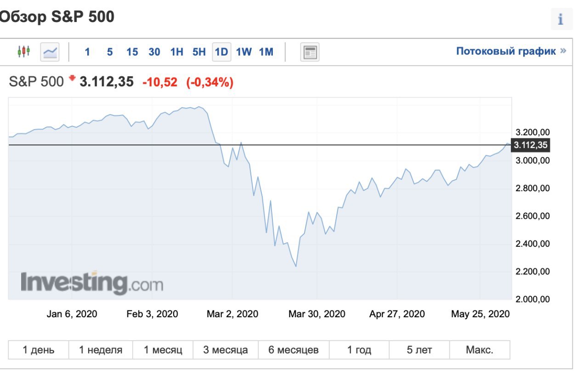
Task: Set the 1-minute chart interval
Action: [x=87, y=52]
